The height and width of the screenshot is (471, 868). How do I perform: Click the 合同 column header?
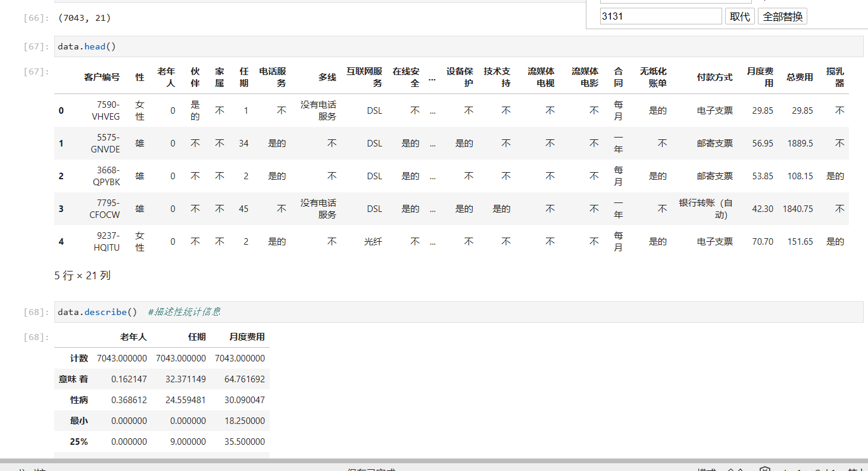[x=619, y=77]
